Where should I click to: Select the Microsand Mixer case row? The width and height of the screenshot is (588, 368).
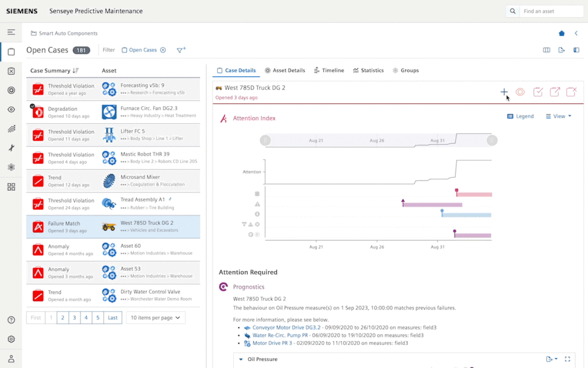coord(113,181)
